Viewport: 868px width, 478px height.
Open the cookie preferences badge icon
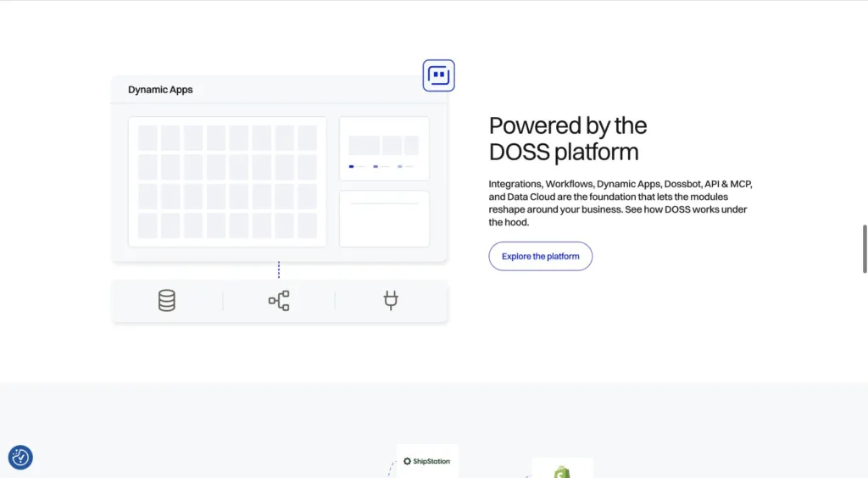20,458
